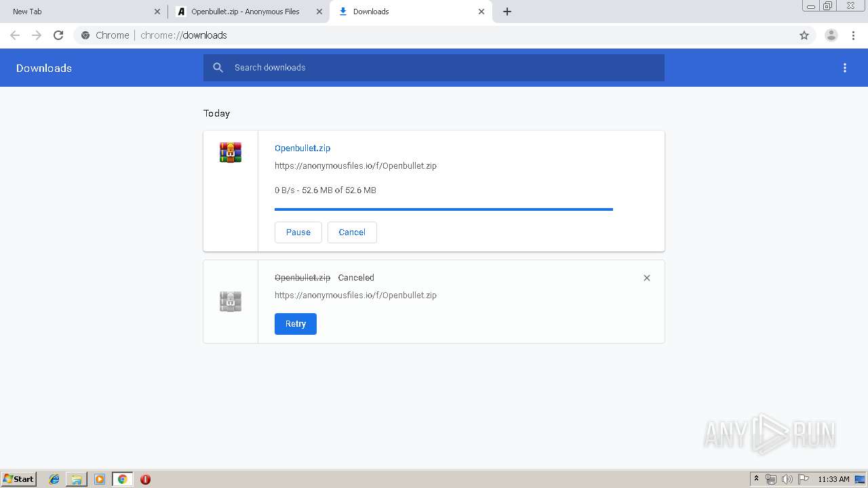Click the 11:33 AM system clock
This screenshot has height=488, width=868.
pyautogui.click(x=833, y=479)
